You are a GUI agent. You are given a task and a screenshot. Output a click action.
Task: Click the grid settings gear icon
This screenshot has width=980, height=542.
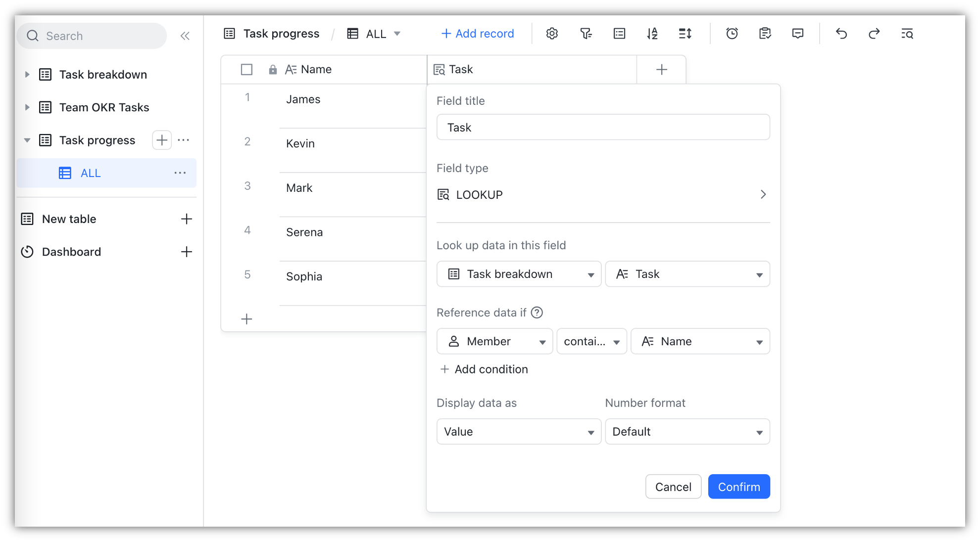[552, 34]
